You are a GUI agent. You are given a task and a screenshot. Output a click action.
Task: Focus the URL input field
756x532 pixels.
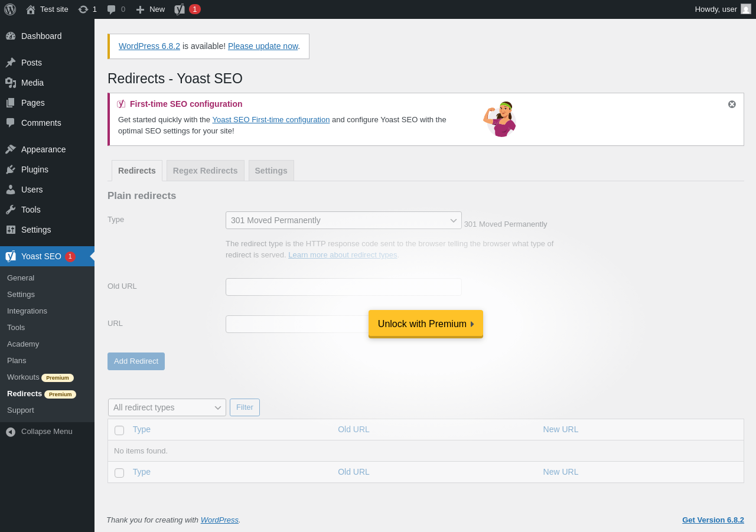(344, 324)
